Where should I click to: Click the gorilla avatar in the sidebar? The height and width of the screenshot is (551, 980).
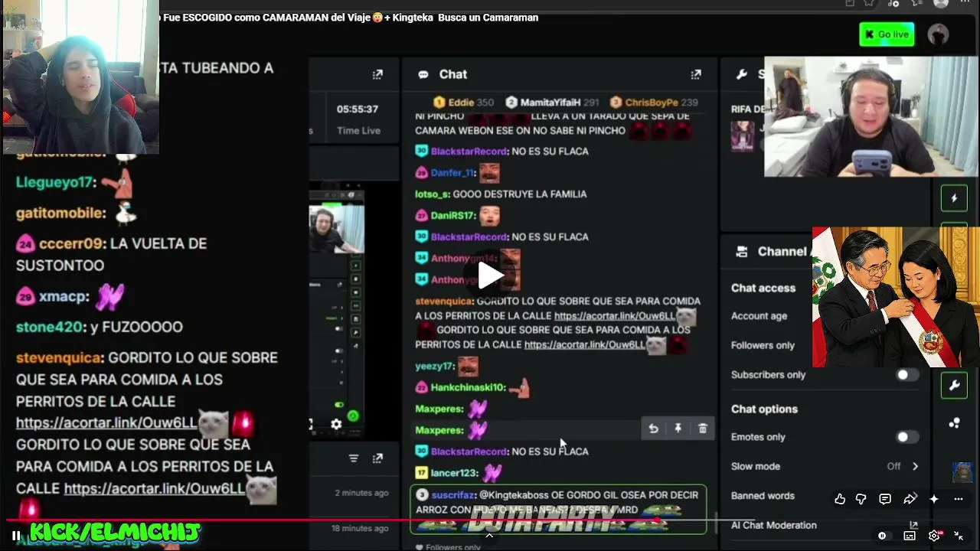962,472
